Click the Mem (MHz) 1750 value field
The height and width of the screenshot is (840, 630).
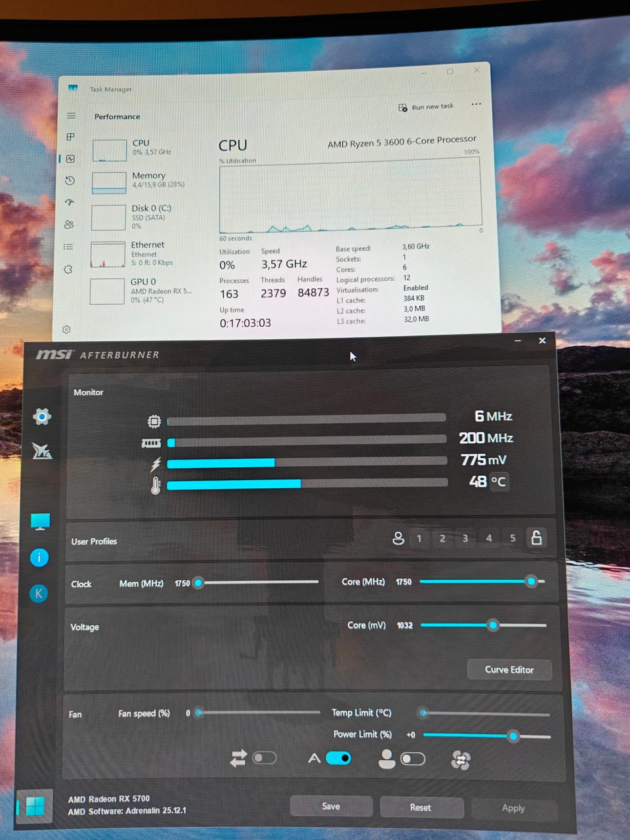tap(182, 583)
